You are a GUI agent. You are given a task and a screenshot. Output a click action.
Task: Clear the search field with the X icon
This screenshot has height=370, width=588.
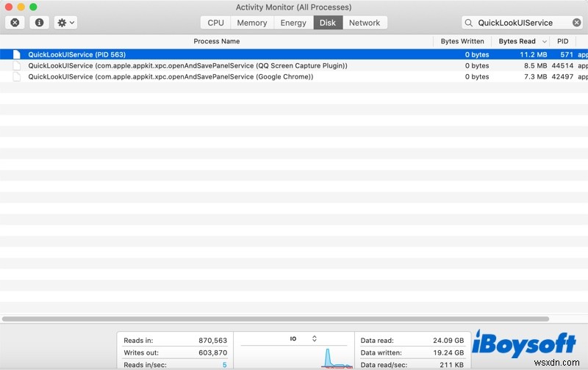tap(577, 23)
